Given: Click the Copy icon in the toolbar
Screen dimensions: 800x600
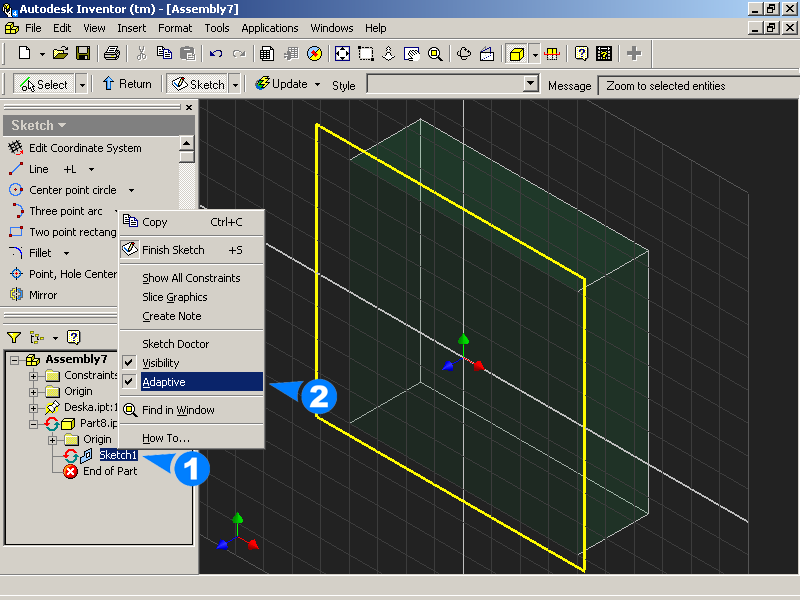Looking at the screenshot, I should tap(164, 53).
